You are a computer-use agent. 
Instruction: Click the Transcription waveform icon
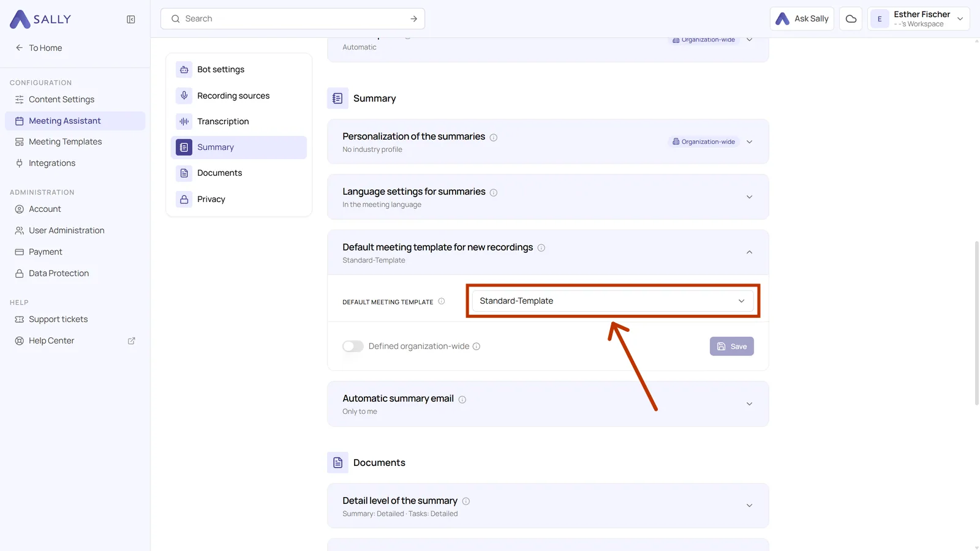click(x=184, y=121)
